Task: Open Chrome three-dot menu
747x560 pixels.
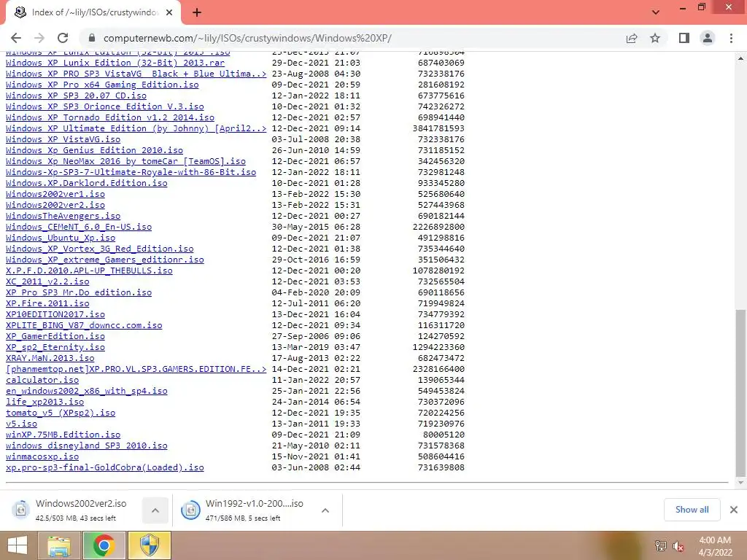Action: pyautogui.click(x=731, y=38)
